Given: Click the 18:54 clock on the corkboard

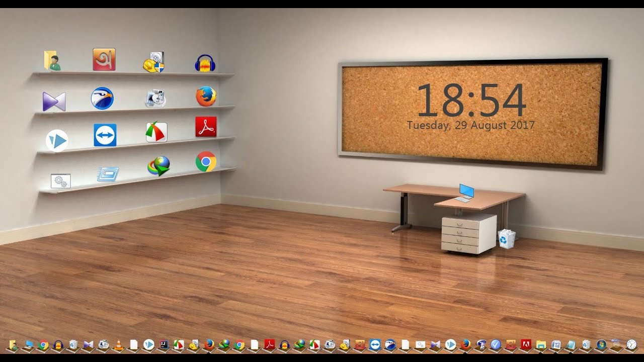Looking at the screenshot, I should (x=471, y=101).
